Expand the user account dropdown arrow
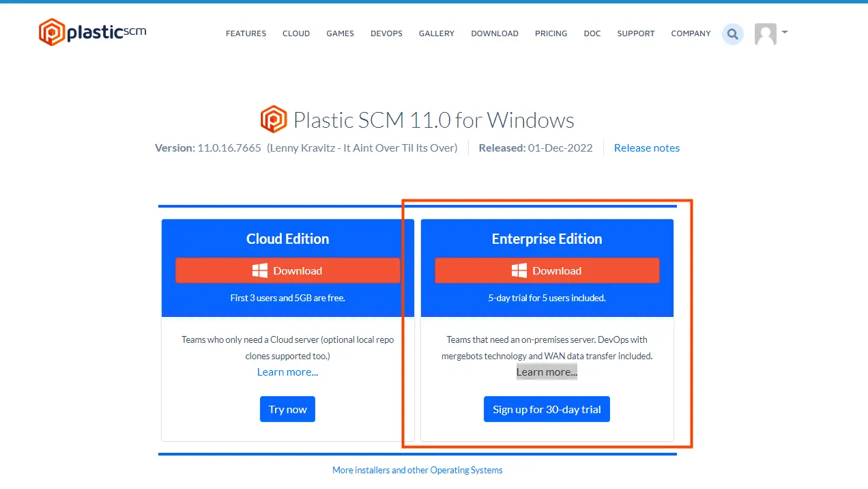868x489 pixels. click(x=785, y=32)
